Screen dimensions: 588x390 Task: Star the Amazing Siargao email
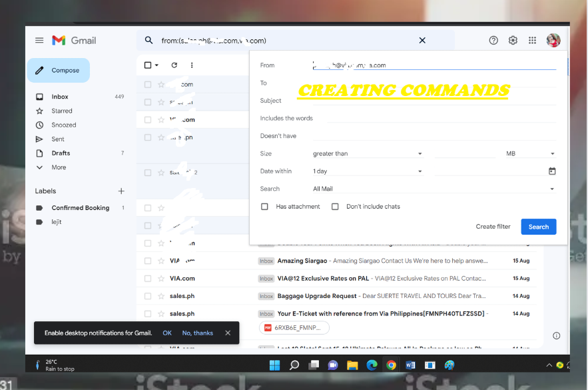pos(161,261)
